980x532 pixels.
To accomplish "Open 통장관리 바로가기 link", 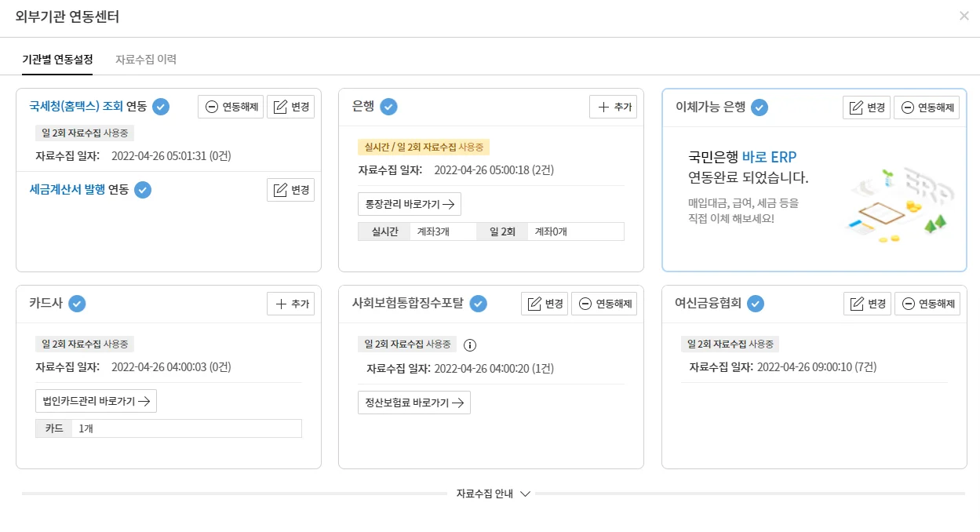I will [409, 204].
